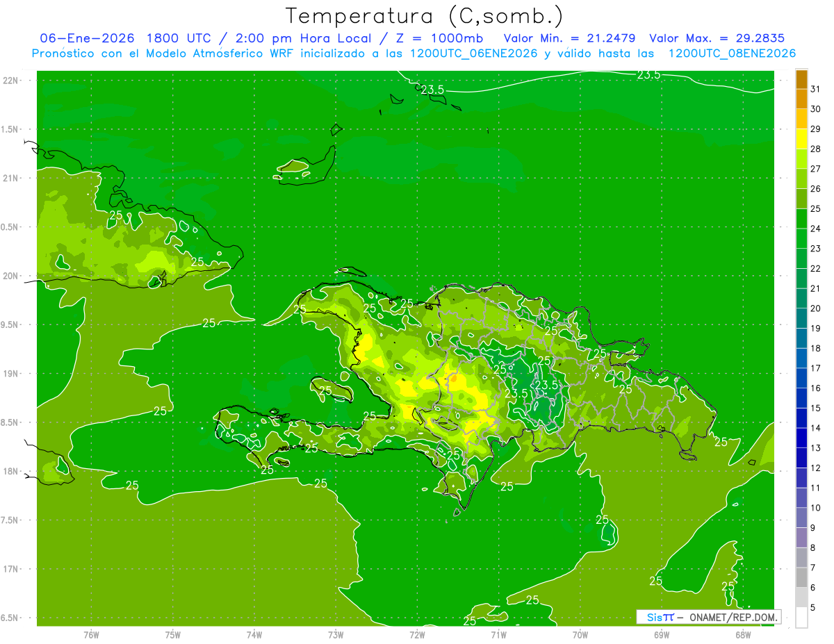Click the "71W" longitude label

tap(498, 635)
